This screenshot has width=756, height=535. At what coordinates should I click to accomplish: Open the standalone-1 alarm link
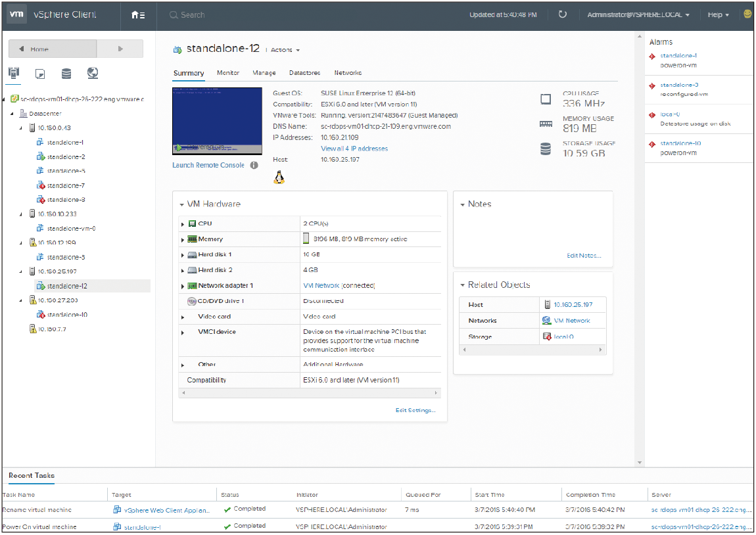[678, 55]
